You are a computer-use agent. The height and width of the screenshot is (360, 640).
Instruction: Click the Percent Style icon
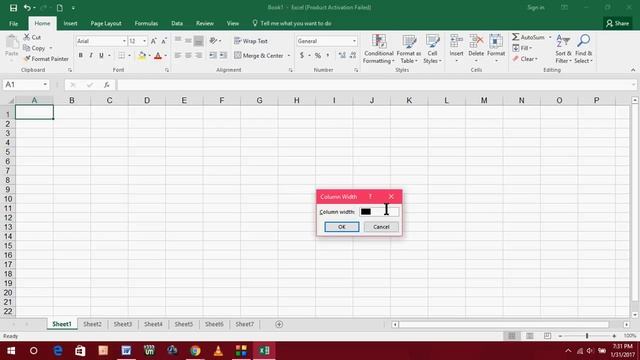(x=318, y=55)
